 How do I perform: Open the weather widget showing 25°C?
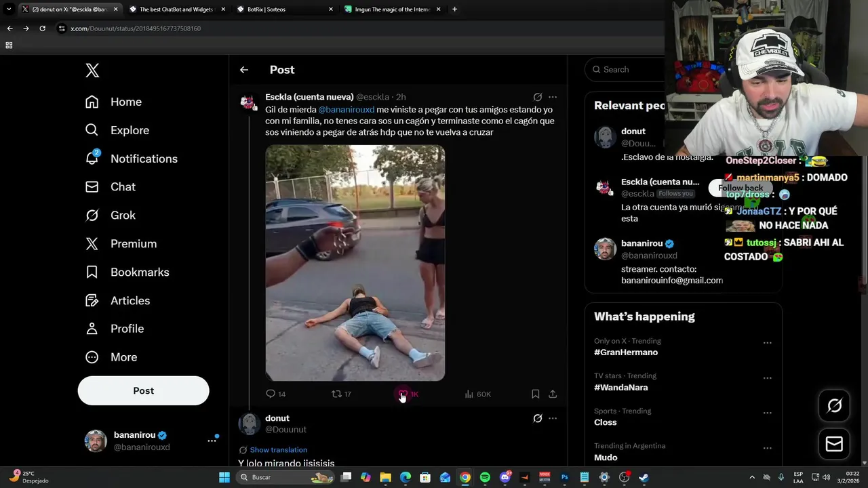tap(28, 477)
